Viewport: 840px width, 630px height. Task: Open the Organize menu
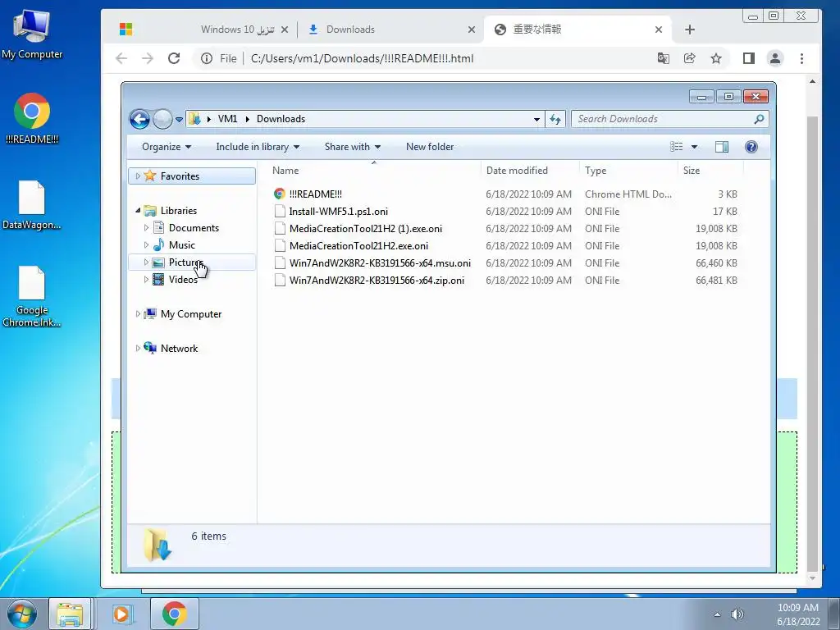pyautogui.click(x=167, y=147)
